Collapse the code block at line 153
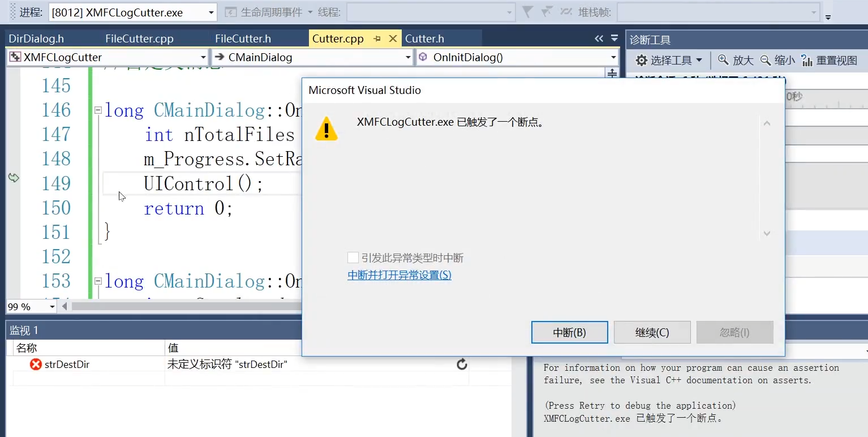This screenshot has width=868, height=437. [x=98, y=281]
